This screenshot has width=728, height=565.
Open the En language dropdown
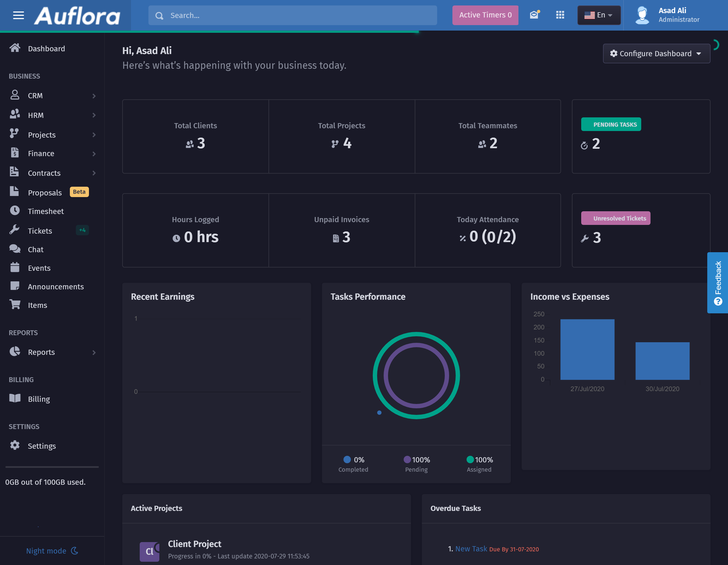tap(599, 15)
